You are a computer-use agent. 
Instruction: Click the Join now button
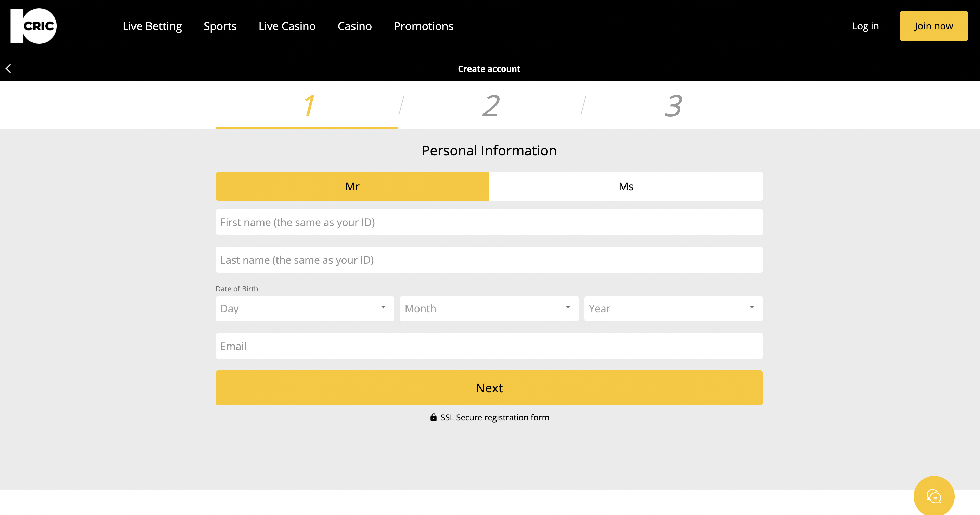point(933,26)
